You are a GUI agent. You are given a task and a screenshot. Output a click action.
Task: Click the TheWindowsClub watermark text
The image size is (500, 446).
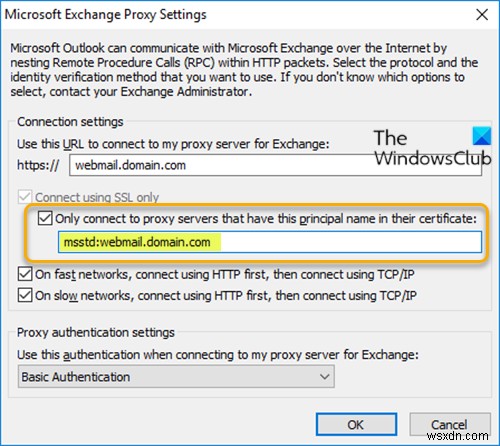coord(432,148)
